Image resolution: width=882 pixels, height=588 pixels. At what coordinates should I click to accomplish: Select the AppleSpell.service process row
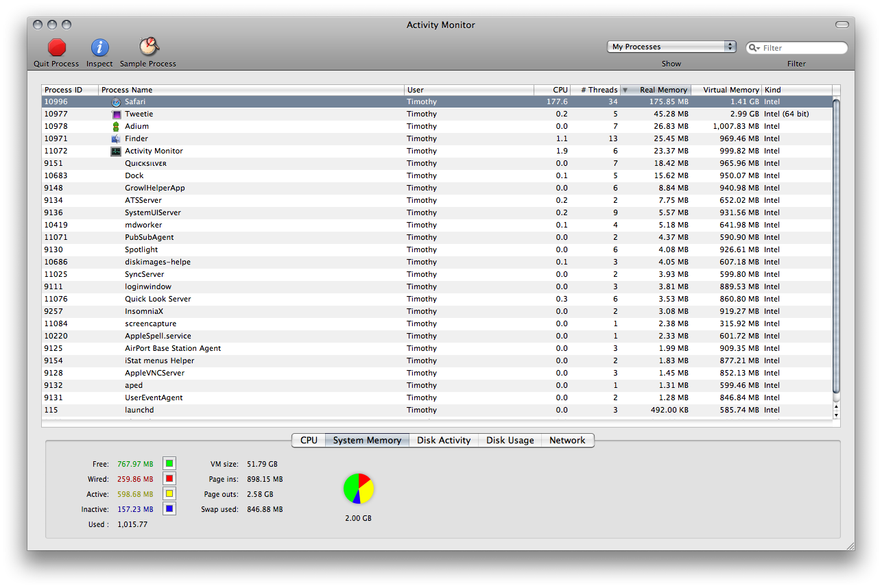436,336
